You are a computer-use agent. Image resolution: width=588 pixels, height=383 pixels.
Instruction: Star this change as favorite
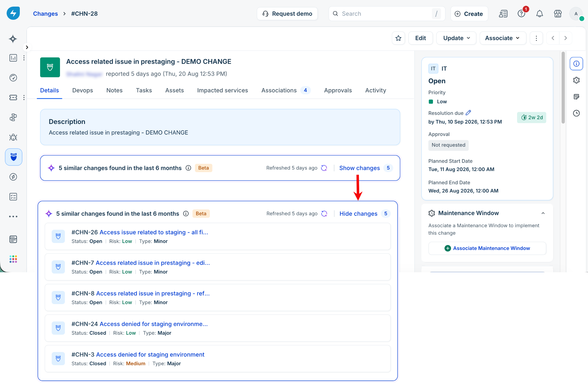pos(398,38)
